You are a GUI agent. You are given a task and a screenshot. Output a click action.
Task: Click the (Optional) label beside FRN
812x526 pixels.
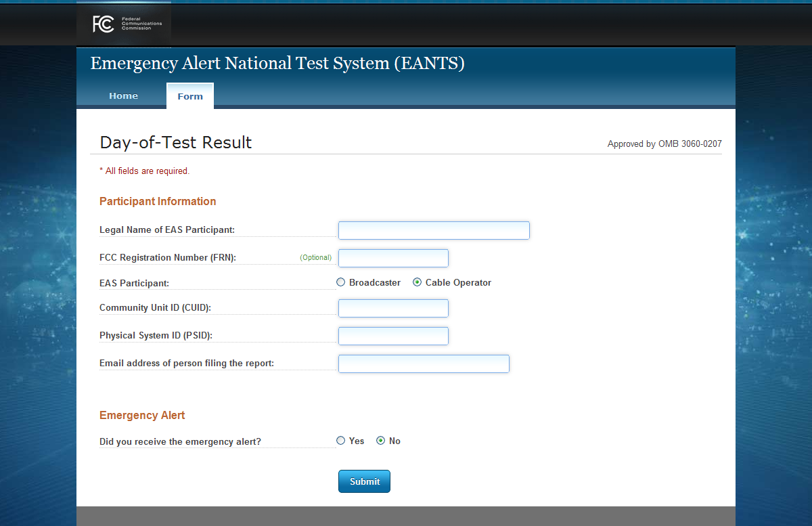tap(316, 257)
